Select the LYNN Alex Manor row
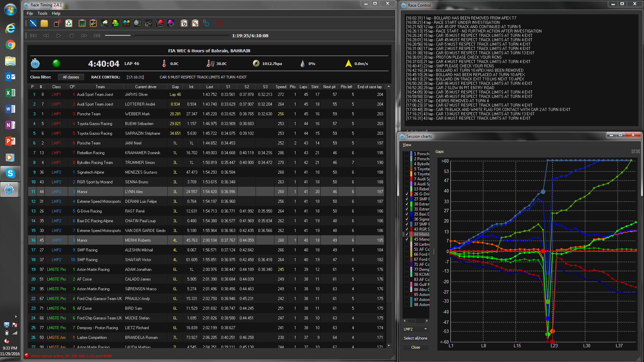The width and height of the screenshot is (644, 362). [x=207, y=192]
